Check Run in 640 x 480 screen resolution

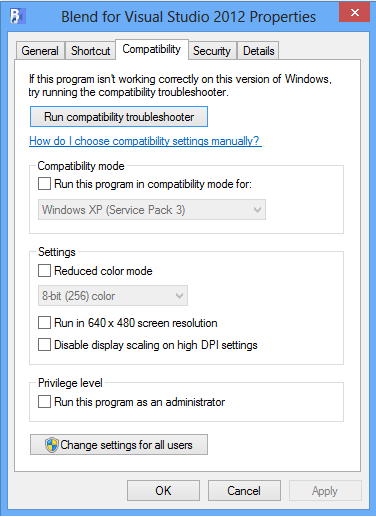pos(44,323)
